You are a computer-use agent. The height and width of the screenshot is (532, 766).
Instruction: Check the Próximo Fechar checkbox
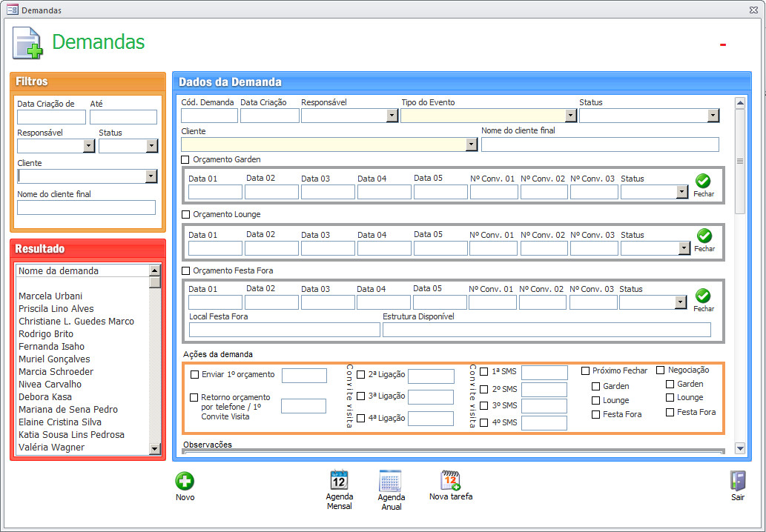585,370
